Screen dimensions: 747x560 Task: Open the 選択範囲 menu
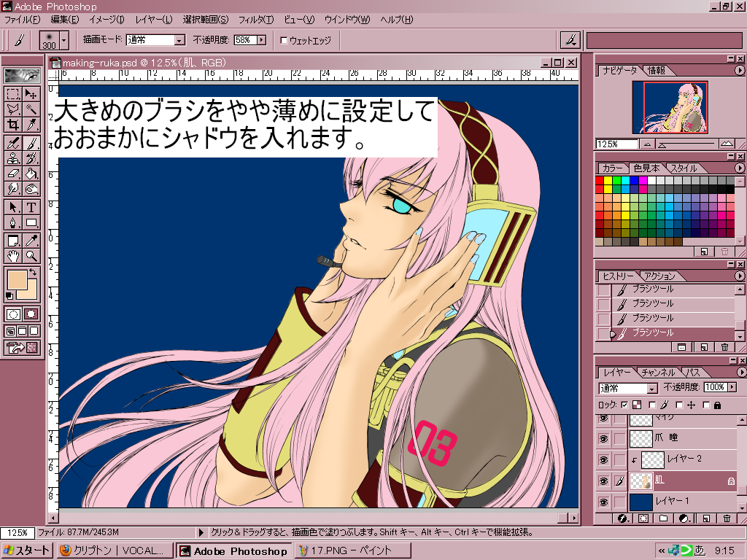[x=205, y=20]
